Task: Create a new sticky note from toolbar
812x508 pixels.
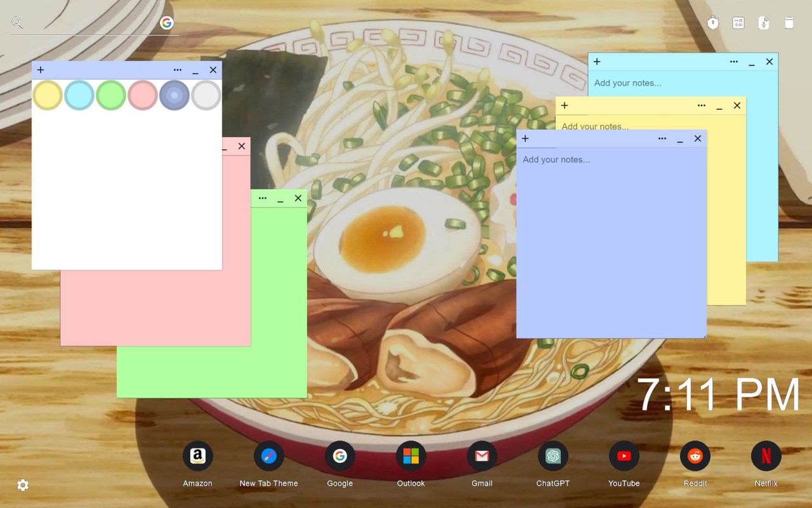Action: [764, 23]
